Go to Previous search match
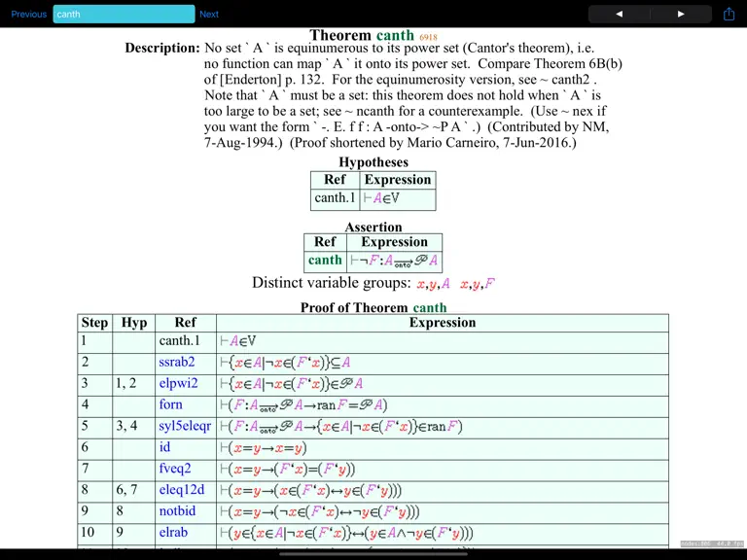 click(x=28, y=15)
